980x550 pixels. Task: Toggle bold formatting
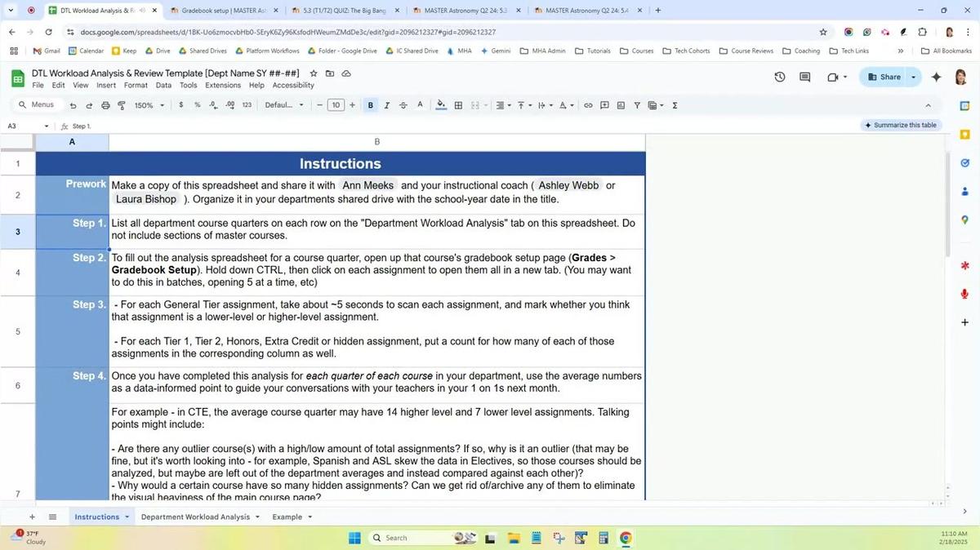click(x=371, y=105)
